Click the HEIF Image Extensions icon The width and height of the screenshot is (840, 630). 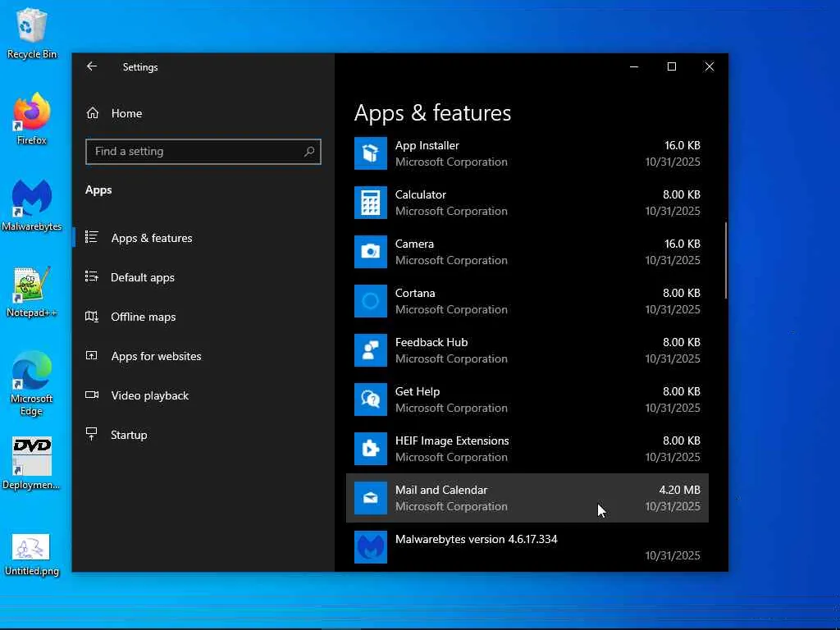pyautogui.click(x=370, y=449)
